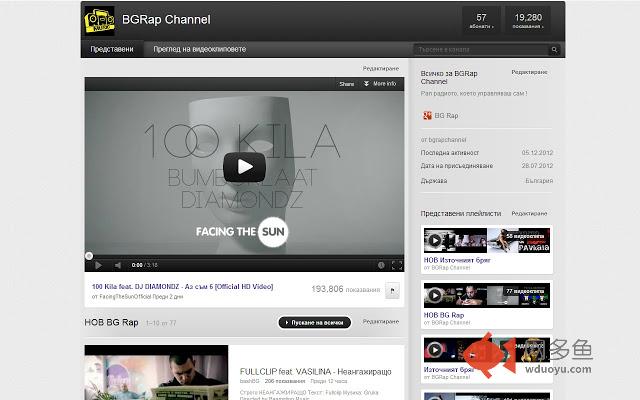Click Пускане на всички button
The width and height of the screenshot is (640, 400).
314,322
